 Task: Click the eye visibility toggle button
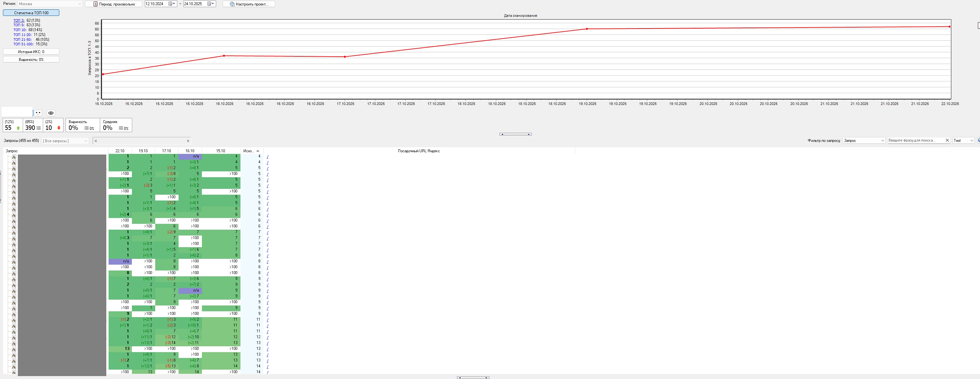[x=51, y=113]
